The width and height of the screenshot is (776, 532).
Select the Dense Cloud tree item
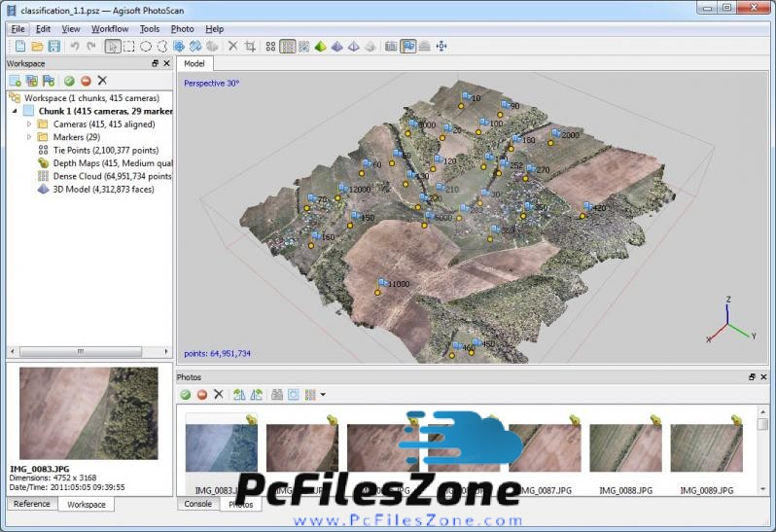[104, 176]
